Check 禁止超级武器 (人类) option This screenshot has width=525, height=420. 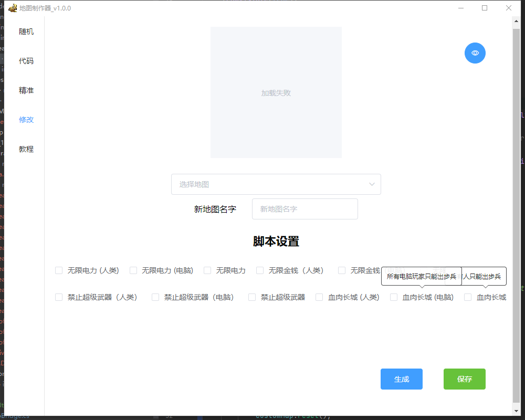tap(59, 297)
